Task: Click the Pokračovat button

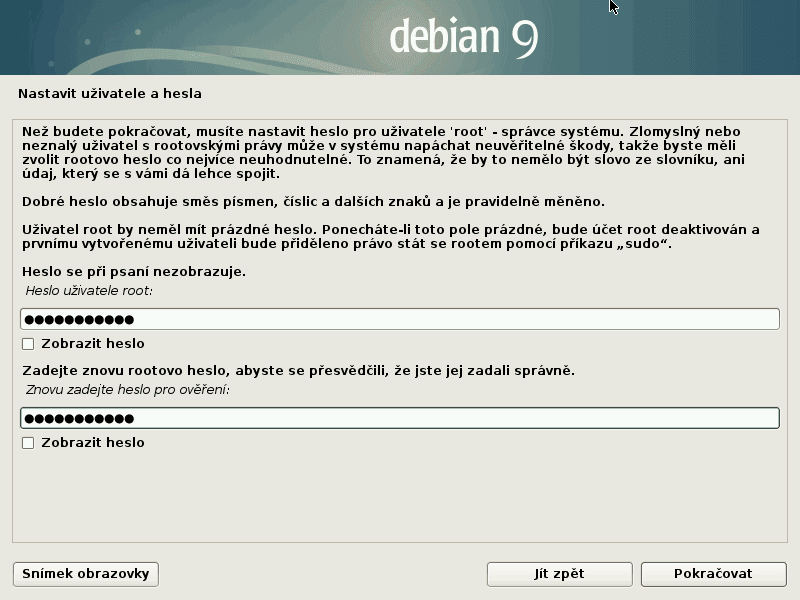Action: [713, 574]
